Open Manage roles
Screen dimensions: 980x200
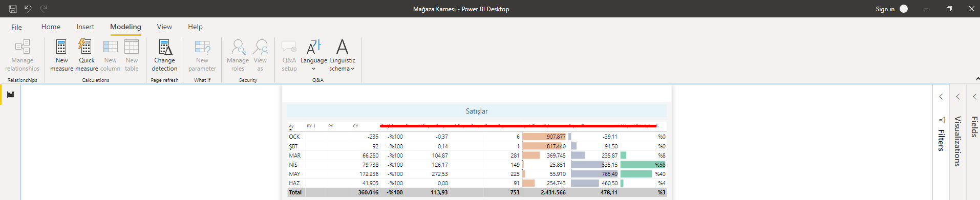(238, 55)
